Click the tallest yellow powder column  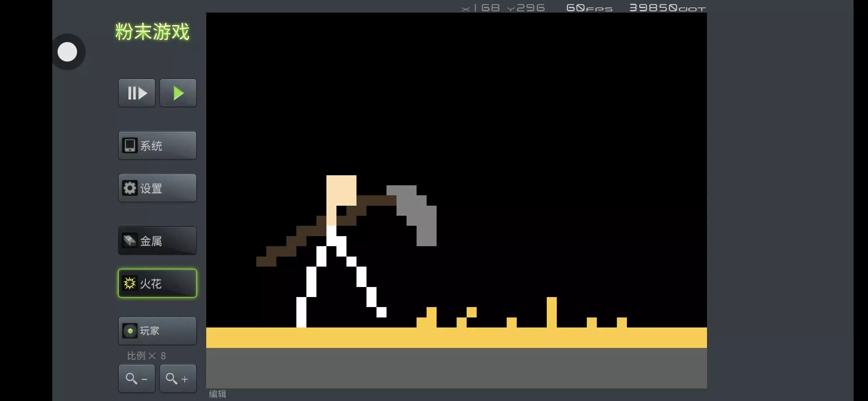click(x=552, y=312)
